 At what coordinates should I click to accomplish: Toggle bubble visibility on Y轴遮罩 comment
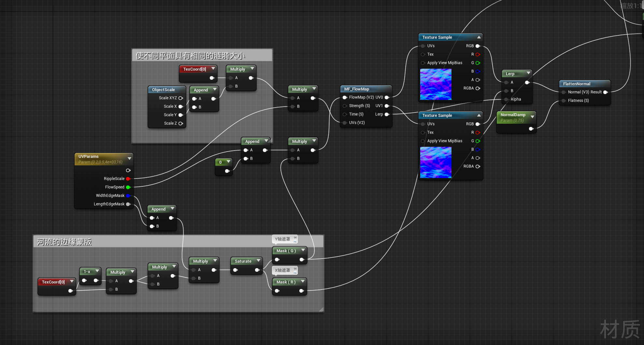tap(295, 241)
